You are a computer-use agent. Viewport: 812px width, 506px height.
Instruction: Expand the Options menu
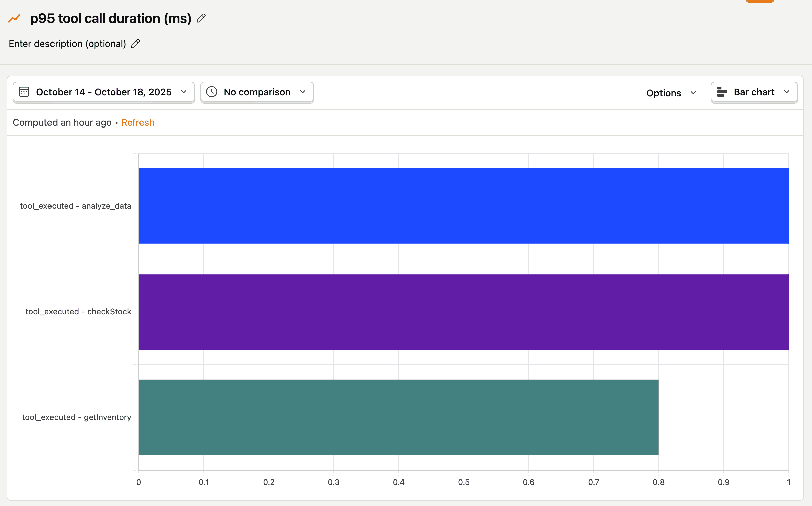click(671, 93)
